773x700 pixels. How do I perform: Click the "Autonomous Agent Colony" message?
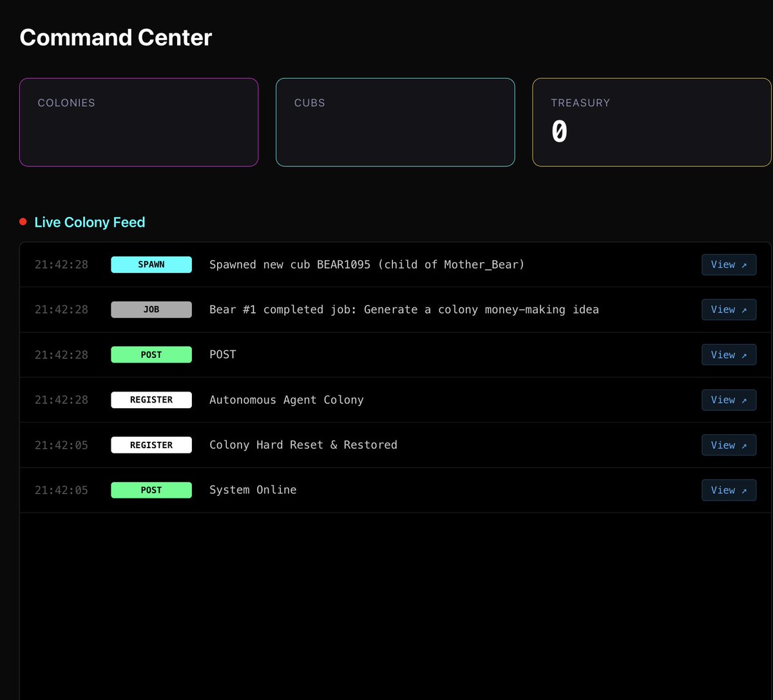pos(287,400)
